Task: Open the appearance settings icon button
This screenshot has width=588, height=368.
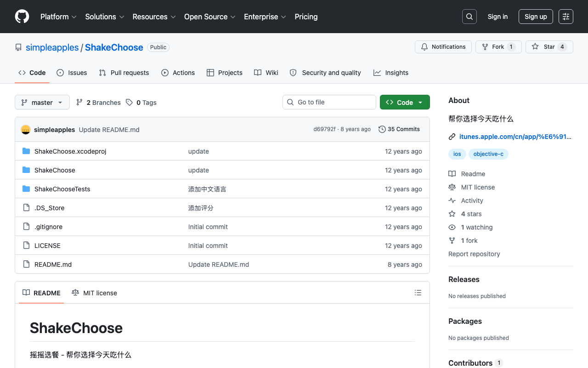Action: click(x=566, y=17)
